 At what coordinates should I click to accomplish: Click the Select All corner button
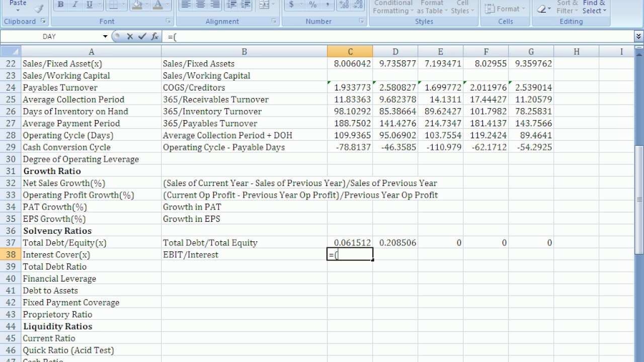click(11, 51)
